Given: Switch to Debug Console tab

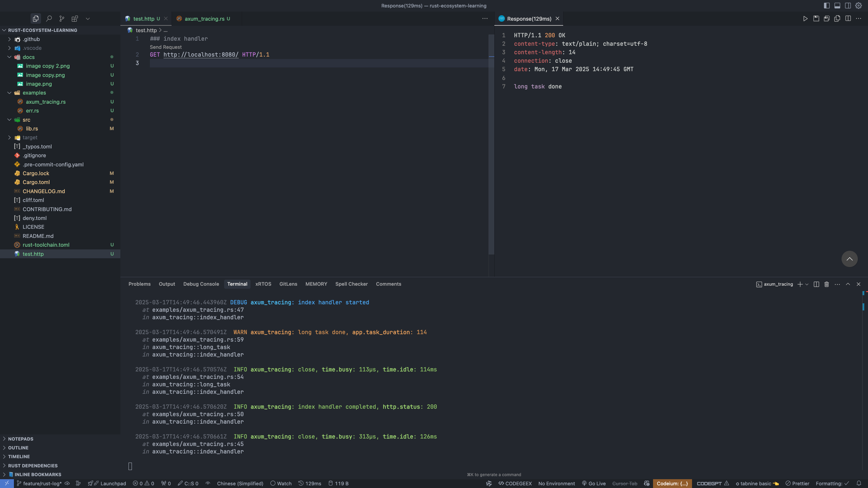Looking at the screenshot, I should [x=201, y=284].
